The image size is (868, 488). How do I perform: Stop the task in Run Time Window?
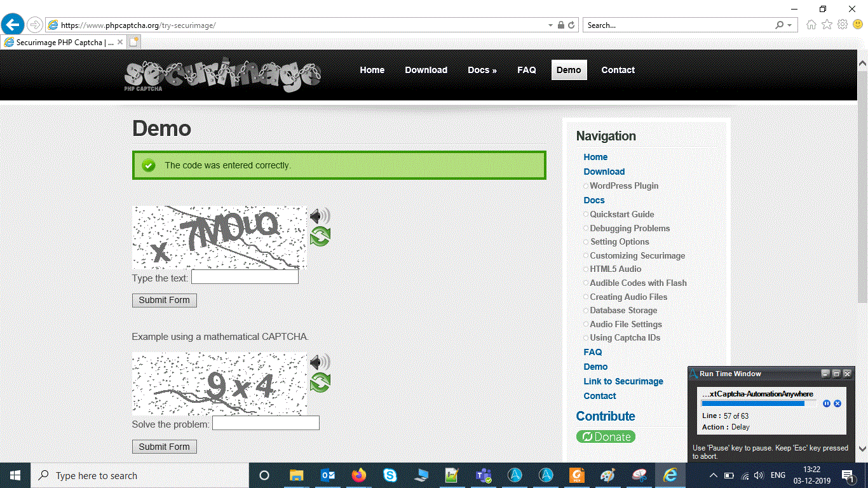point(837,403)
